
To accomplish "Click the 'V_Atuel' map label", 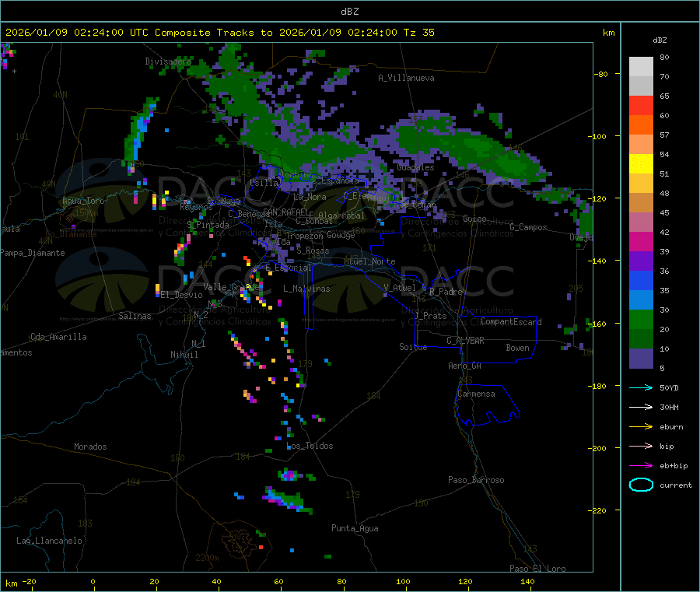I will click(400, 288).
